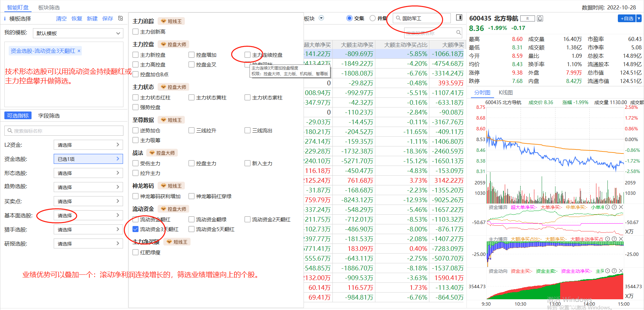Select the 交集 radio button
644x310 pixels.
[349, 18]
